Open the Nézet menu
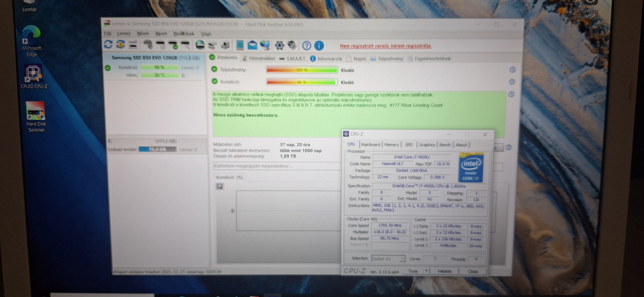Viewport: 644px width, 297px height. [x=143, y=34]
